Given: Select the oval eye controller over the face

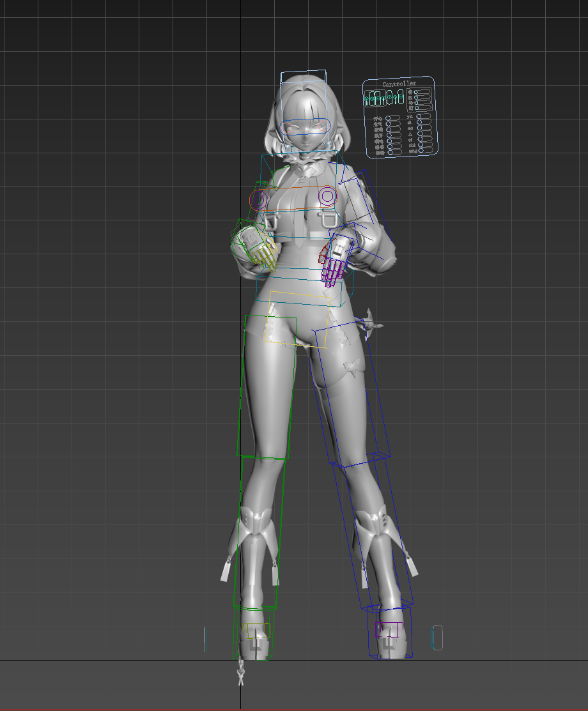Looking at the screenshot, I should click(305, 126).
